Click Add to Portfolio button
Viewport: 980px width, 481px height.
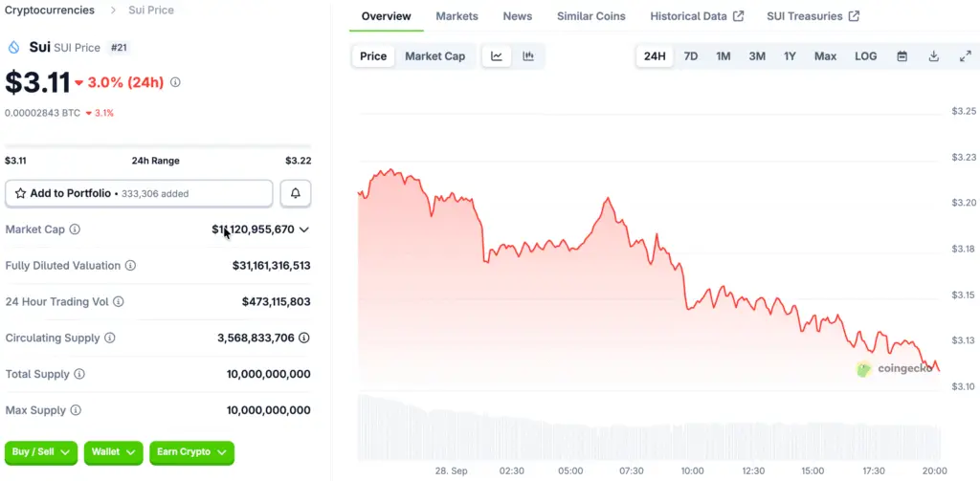tap(139, 193)
